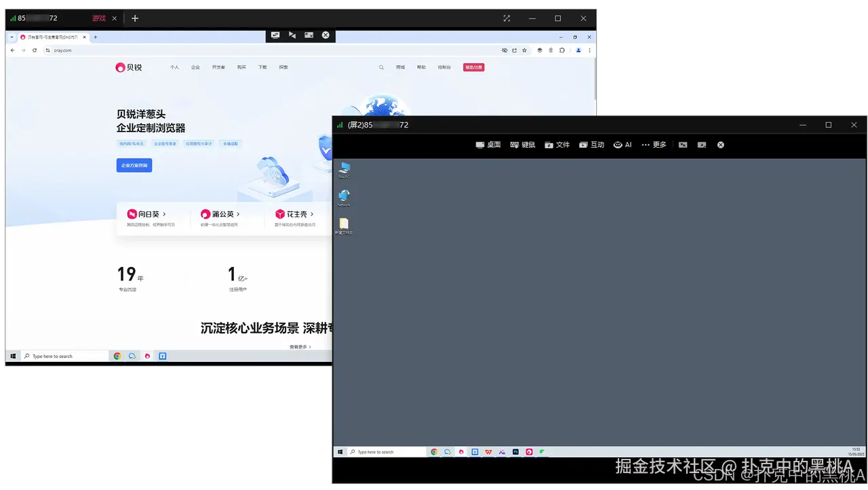Open 下载 in site navigation
This screenshot has width=868, height=490.
click(x=262, y=67)
